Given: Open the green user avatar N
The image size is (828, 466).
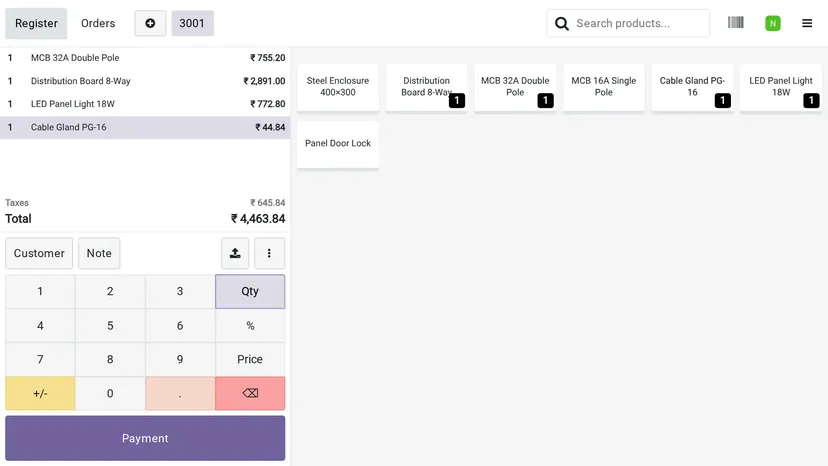Looking at the screenshot, I should click(x=773, y=23).
